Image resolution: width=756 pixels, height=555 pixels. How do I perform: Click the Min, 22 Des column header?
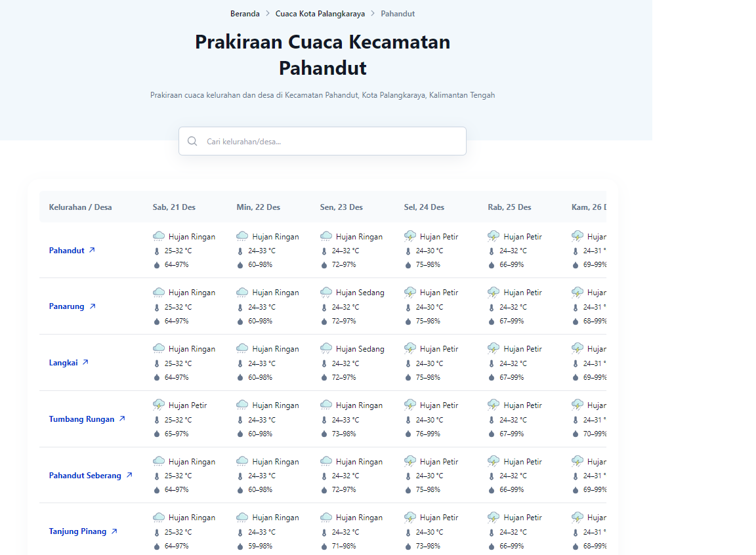pos(258,207)
